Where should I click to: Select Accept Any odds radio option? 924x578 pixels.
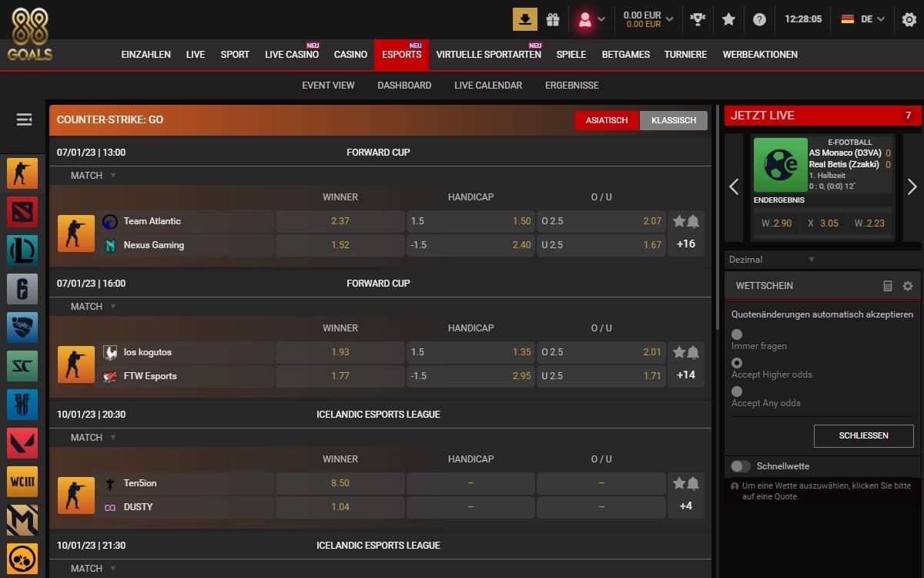pyautogui.click(x=737, y=391)
